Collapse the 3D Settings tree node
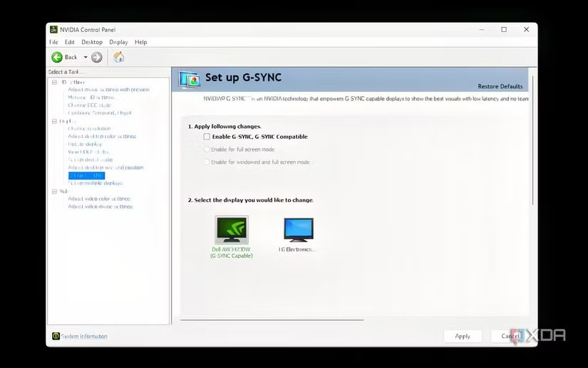Screen dimensions: 588x368 (x=54, y=82)
